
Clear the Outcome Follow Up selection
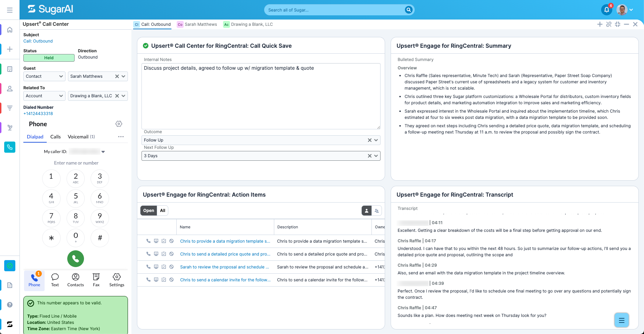[370, 140]
